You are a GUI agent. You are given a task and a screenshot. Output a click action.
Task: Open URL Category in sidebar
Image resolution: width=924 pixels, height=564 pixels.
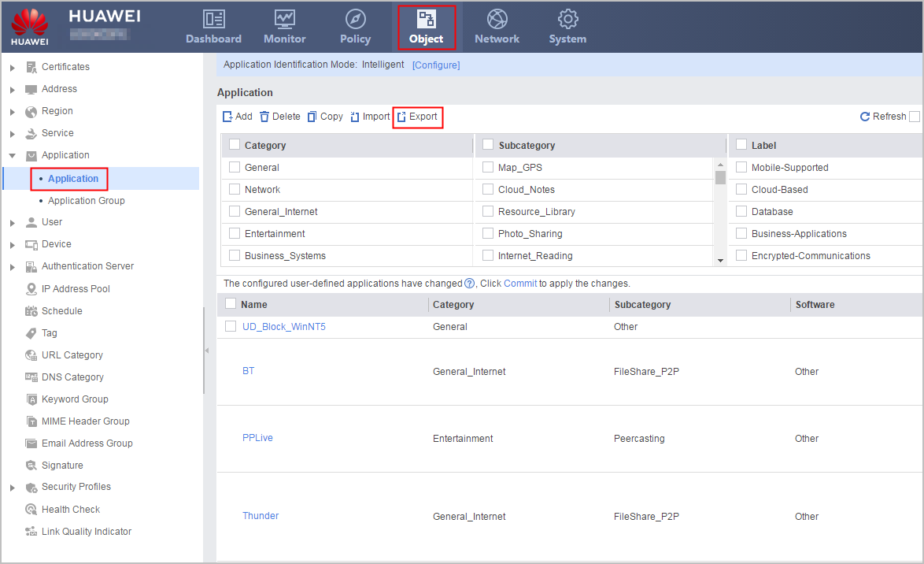72,355
